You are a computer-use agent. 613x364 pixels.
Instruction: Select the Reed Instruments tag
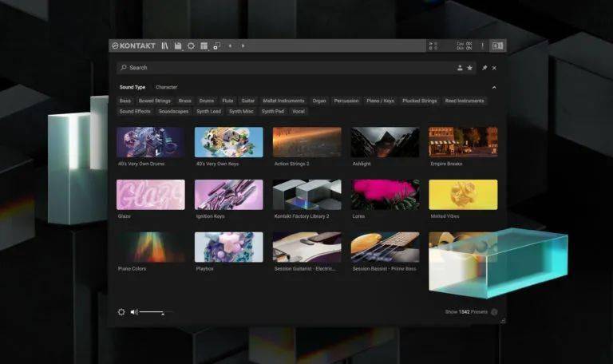465,101
